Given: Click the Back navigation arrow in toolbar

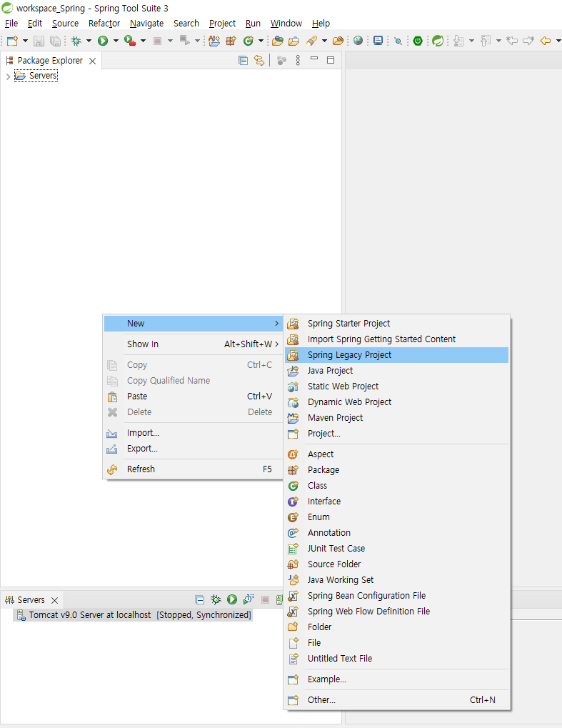Looking at the screenshot, I should [x=546, y=41].
